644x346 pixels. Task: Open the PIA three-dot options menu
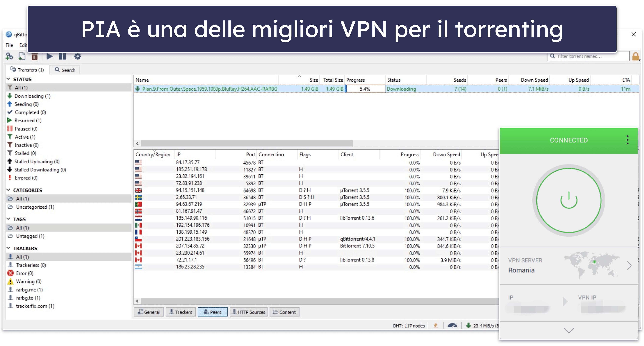pos(628,140)
